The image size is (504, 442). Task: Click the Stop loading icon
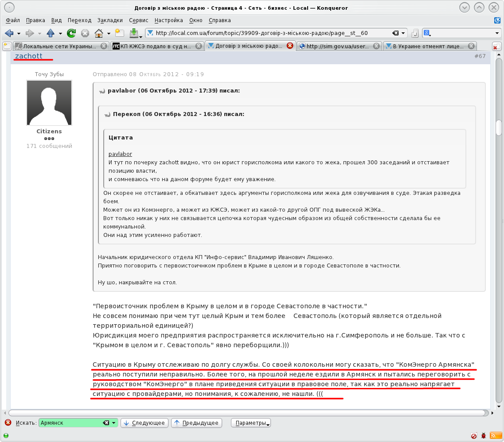click(x=85, y=33)
